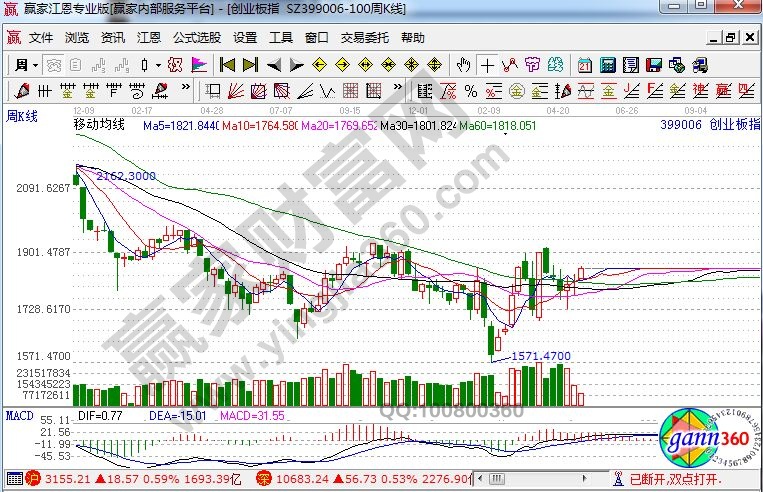Image resolution: width=763 pixels, height=492 pixels.
Task: Click the status bar scrollbar right arrow
Action: pos(584,479)
